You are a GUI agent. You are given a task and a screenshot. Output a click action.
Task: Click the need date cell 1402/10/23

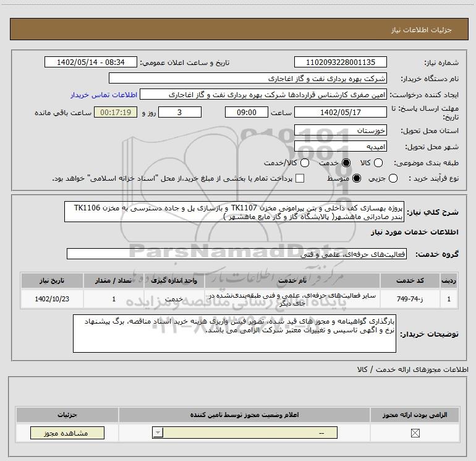click(x=52, y=299)
